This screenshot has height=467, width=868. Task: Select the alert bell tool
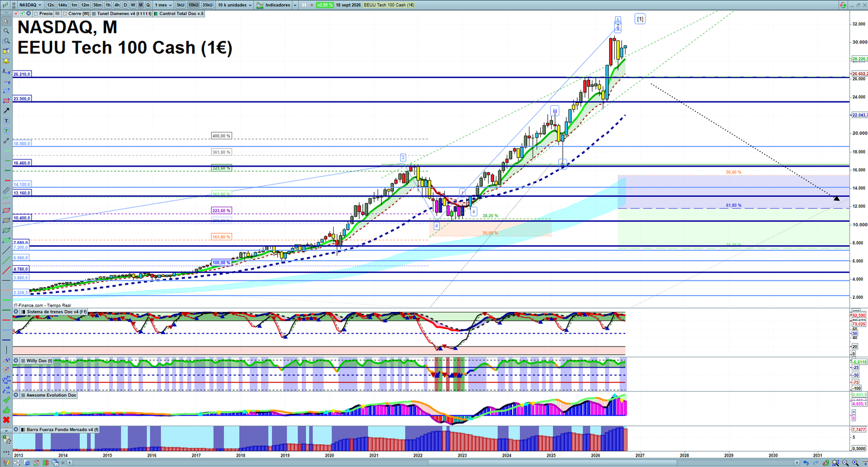[x=7, y=61]
